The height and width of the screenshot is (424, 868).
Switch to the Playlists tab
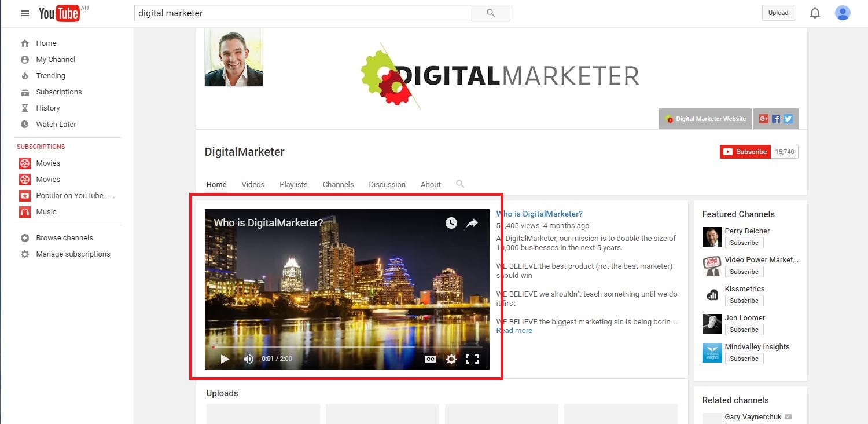(293, 184)
